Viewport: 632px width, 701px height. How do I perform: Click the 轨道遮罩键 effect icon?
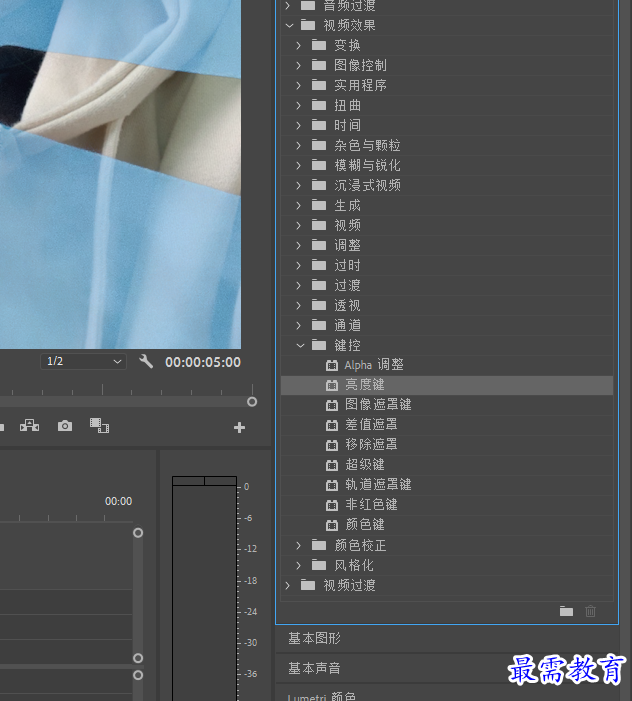point(332,485)
